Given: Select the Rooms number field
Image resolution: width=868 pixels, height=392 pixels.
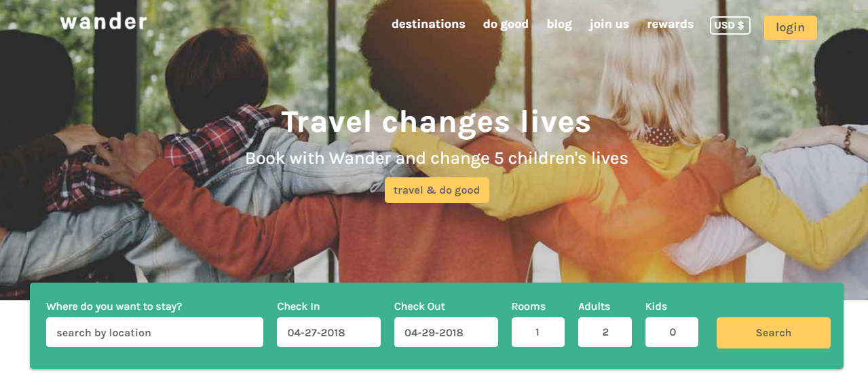Looking at the screenshot, I should (x=537, y=332).
